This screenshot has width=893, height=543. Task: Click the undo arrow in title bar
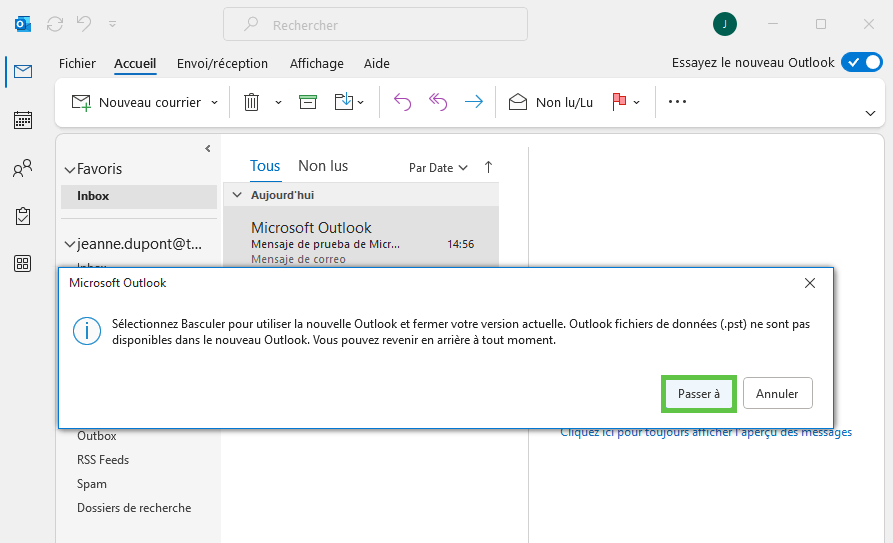click(84, 24)
